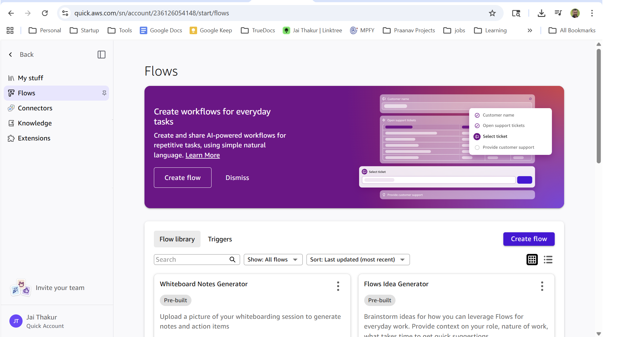Open the Praanav Projects folder
This screenshot has width=644, height=337.
(x=409, y=30)
